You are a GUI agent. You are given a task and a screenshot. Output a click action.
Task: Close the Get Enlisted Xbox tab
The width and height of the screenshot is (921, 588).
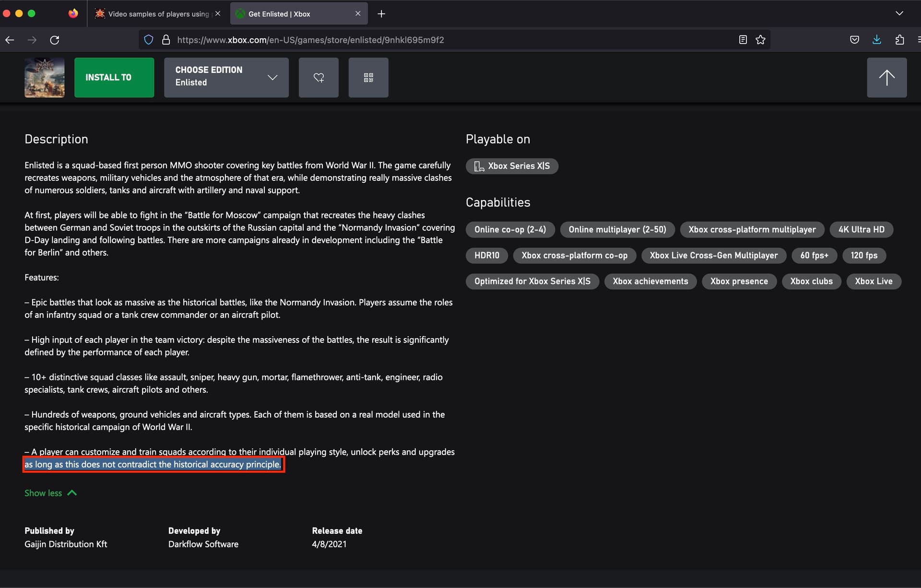(358, 13)
